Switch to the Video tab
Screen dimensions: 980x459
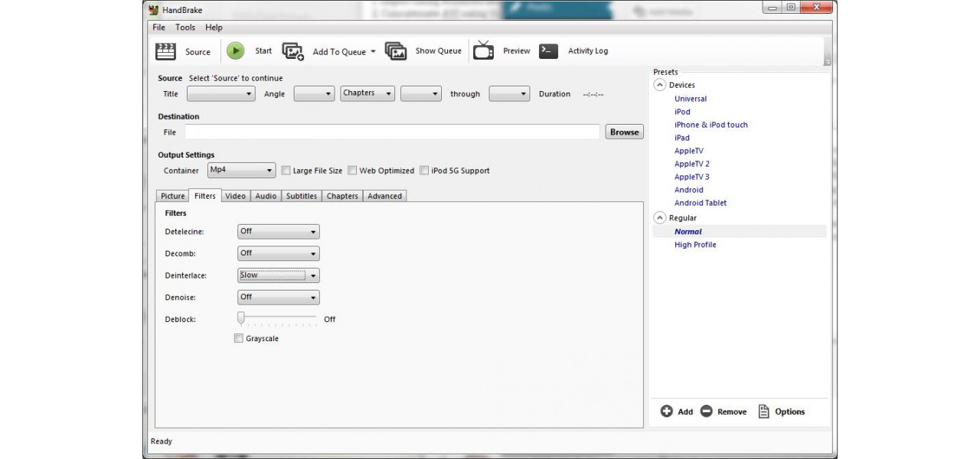pyautogui.click(x=235, y=196)
